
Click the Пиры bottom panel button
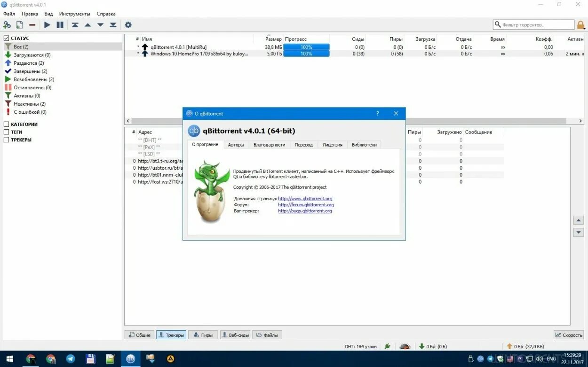coord(203,335)
